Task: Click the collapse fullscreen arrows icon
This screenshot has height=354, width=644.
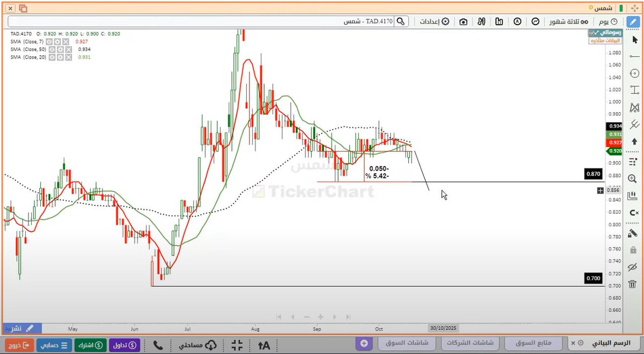Action: 237,344
